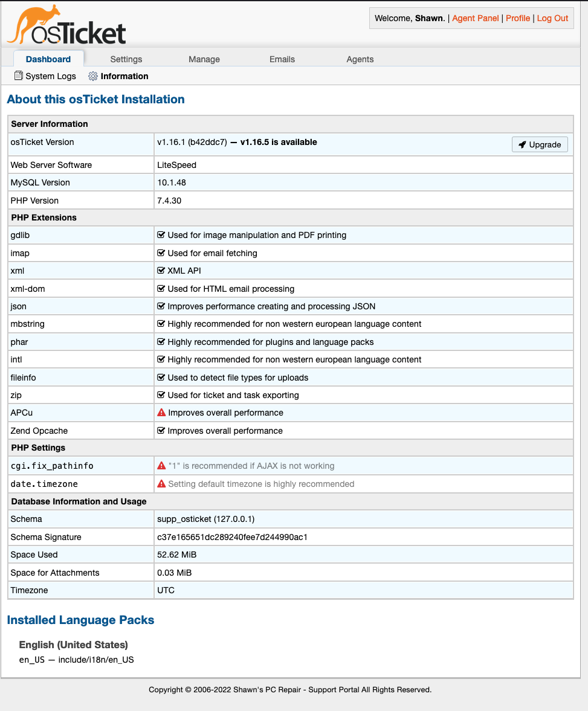Click '"1" is recommended if AJAX is not working'

point(251,466)
